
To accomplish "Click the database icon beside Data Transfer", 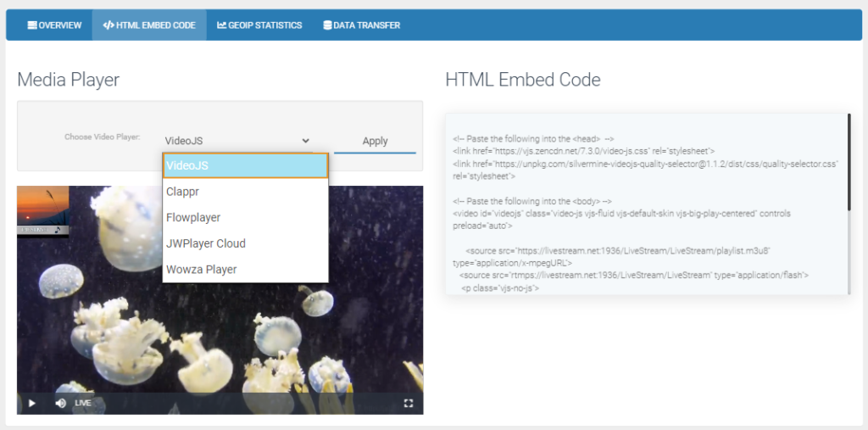I will pyautogui.click(x=327, y=25).
